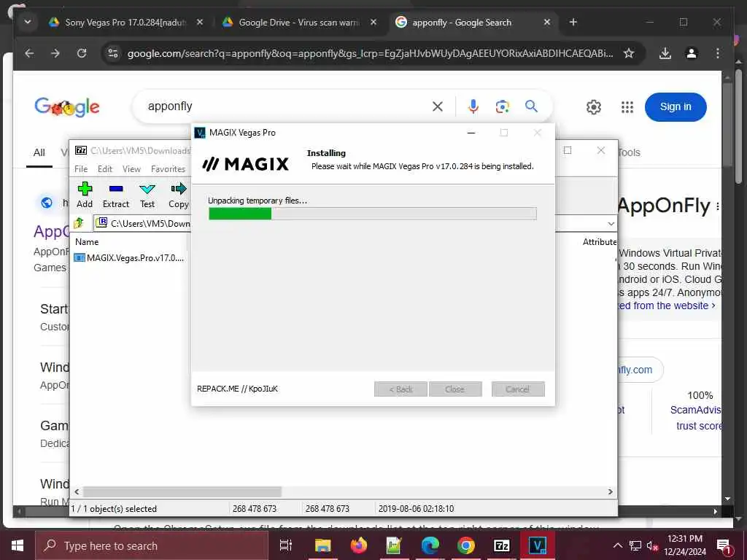
Task: Click the 7-Zip scroll right arrow
Action: [x=611, y=491]
